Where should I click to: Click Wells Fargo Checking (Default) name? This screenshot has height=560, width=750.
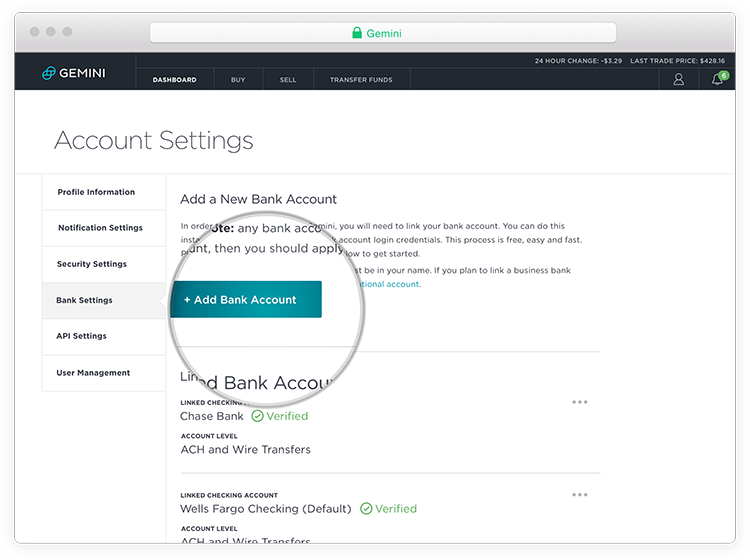click(265, 509)
